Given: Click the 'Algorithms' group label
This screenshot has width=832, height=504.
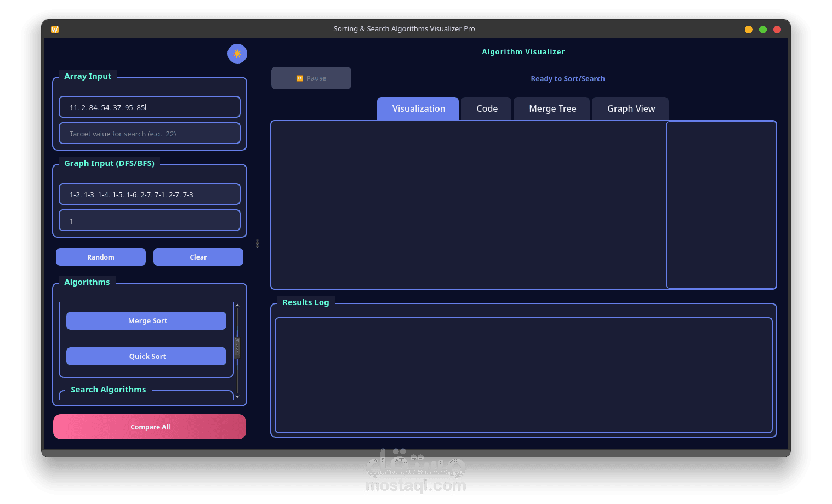Looking at the screenshot, I should [x=87, y=282].
